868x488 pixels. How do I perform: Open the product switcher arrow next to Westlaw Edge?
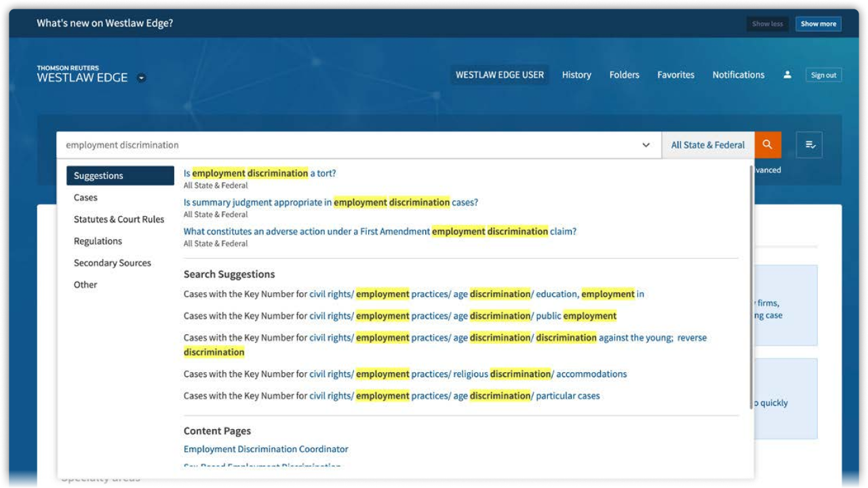coord(140,77)
